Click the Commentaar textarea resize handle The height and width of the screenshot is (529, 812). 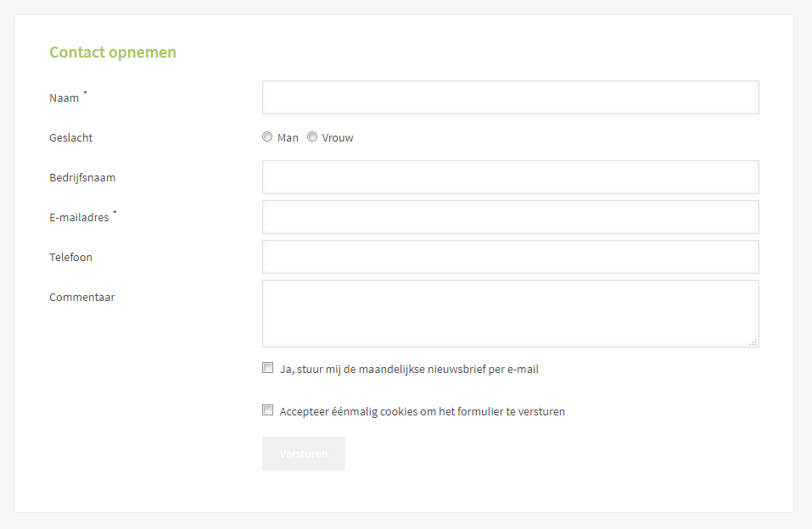tap(753, 342)
